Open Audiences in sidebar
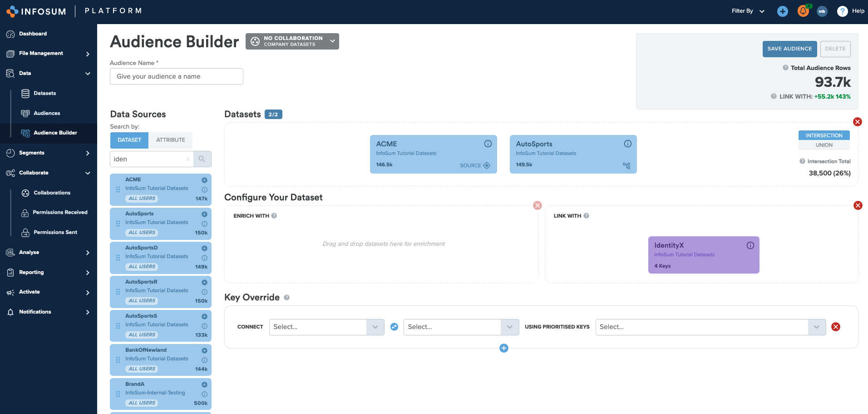This screenshot has height=414, width=868. tap(46, 113)
